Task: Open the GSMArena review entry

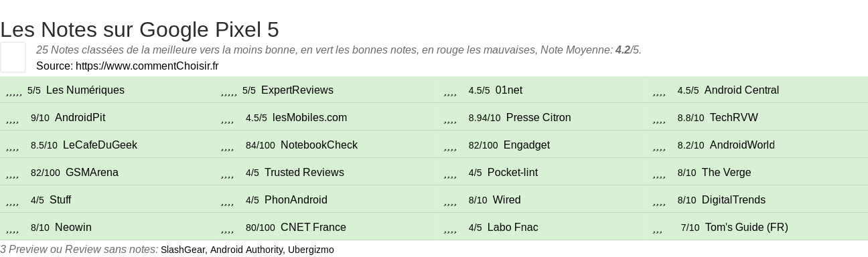Action: pyautogui.click(x=92, y=173)
